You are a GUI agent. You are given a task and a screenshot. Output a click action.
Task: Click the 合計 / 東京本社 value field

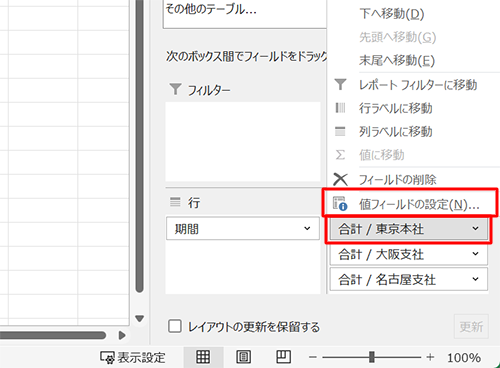[x=408, y=229]
